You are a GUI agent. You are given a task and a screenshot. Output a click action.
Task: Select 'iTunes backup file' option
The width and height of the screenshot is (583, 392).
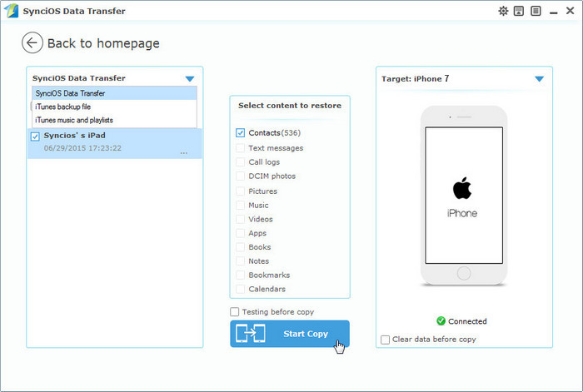tap(114, 107)
